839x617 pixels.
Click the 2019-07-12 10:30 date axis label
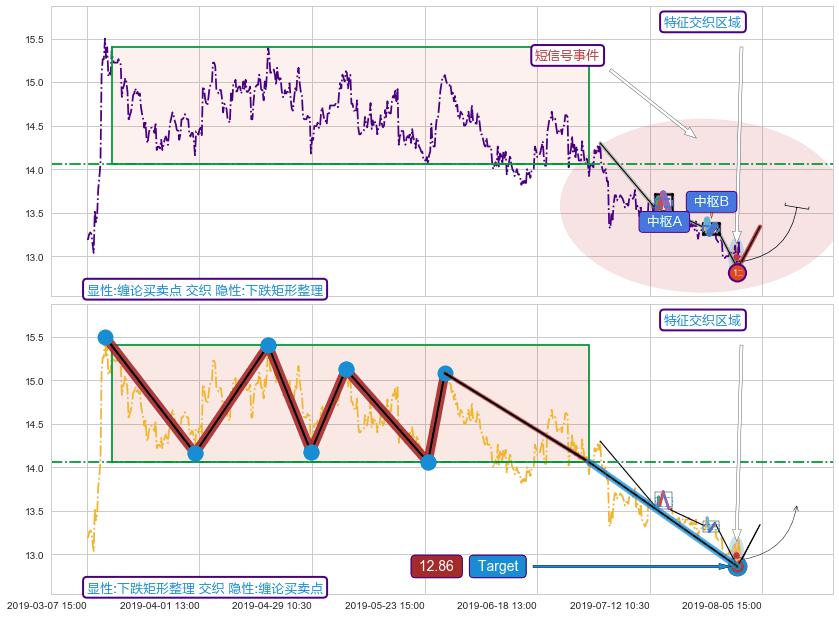pyautogui.click(x=610, y=605)
